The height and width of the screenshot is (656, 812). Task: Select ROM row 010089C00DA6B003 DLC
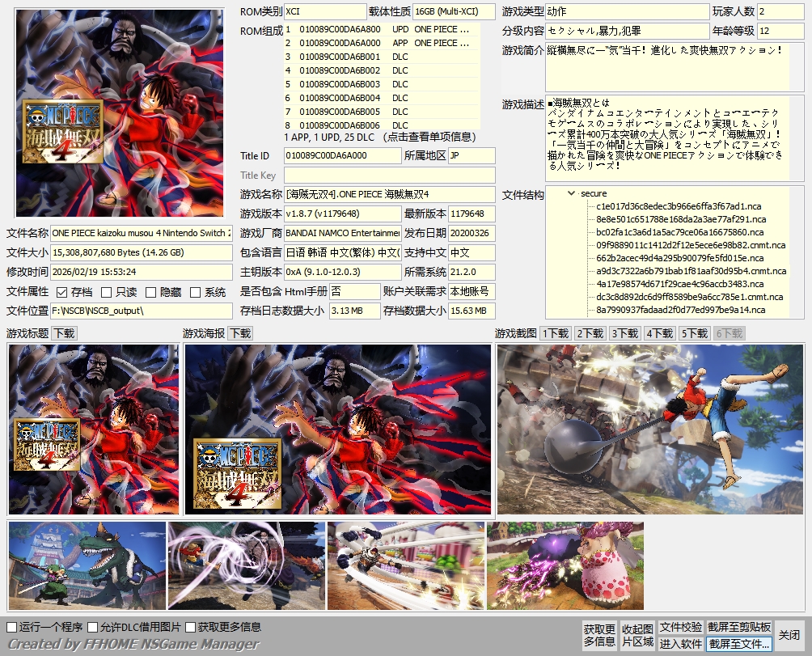(x=382, y=84)
